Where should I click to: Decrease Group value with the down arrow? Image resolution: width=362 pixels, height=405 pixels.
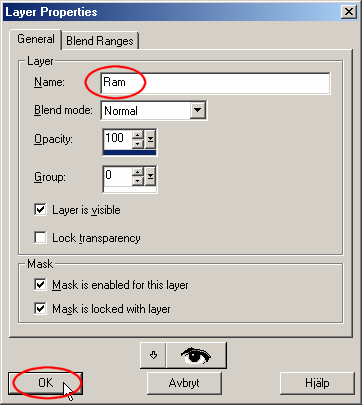coord(138,180)
